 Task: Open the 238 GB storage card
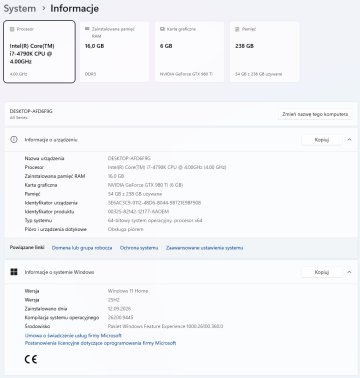[265, 52]
